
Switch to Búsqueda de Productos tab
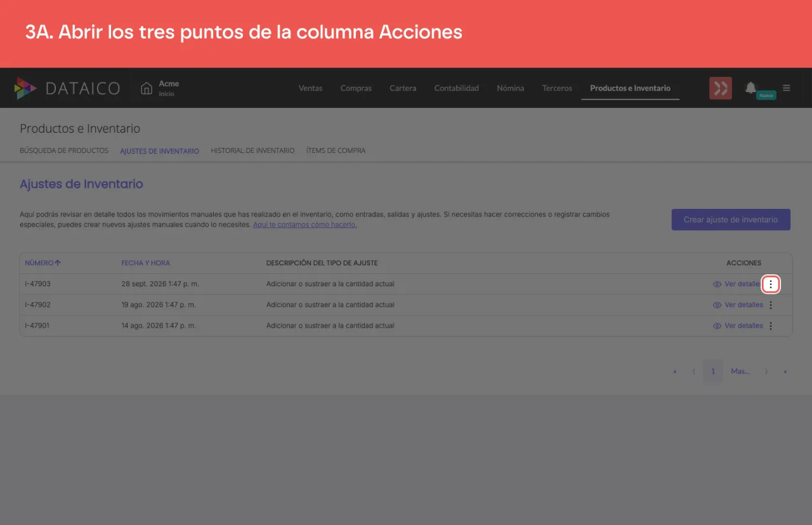point(64,150)
